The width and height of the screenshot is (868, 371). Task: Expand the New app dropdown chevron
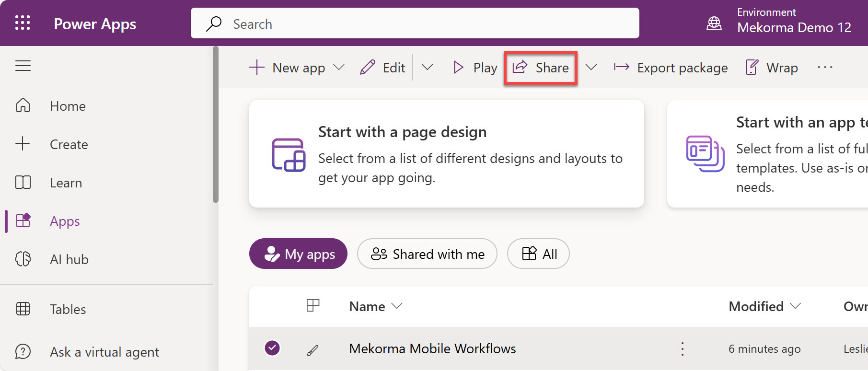pyautogui.click(x=339, y=68)
